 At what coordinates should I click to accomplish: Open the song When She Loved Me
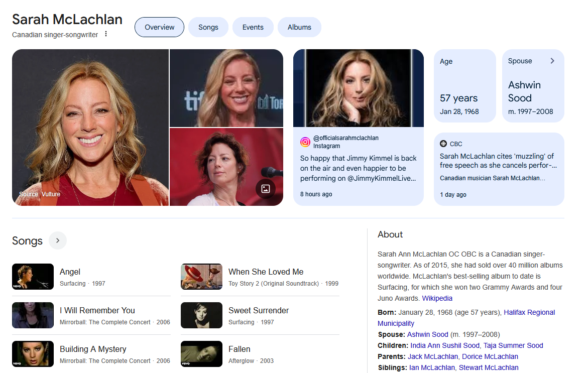point(266,272)
